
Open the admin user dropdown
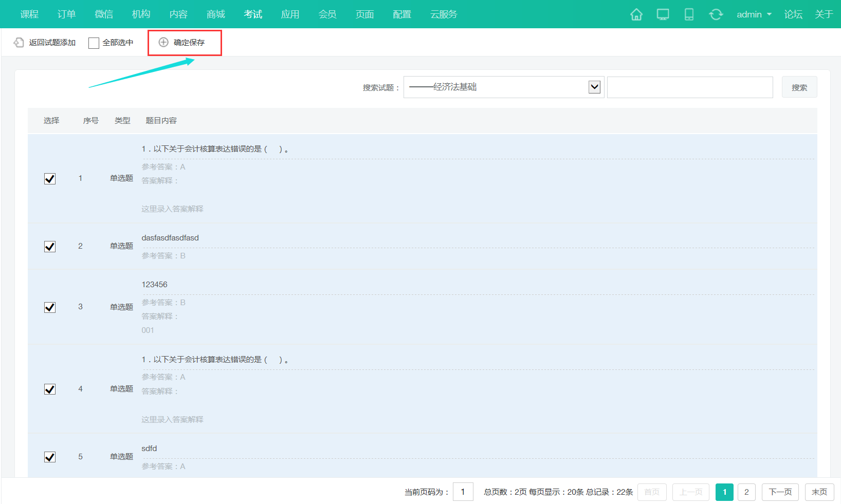tap(754, 14)
